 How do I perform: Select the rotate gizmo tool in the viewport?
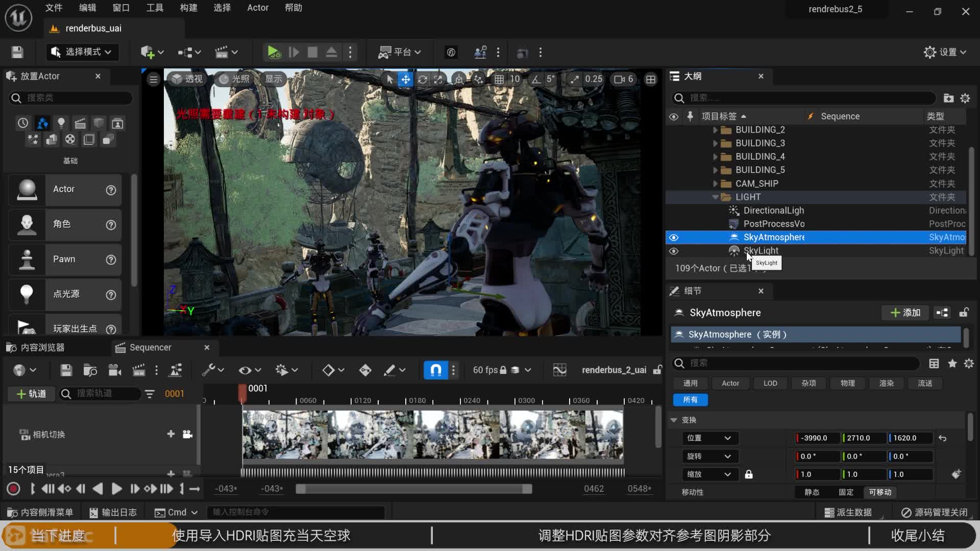point(422,79)
